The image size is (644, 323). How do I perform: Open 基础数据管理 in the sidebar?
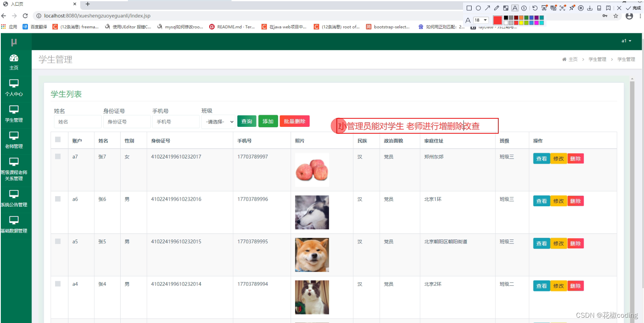tap(14, 225)
